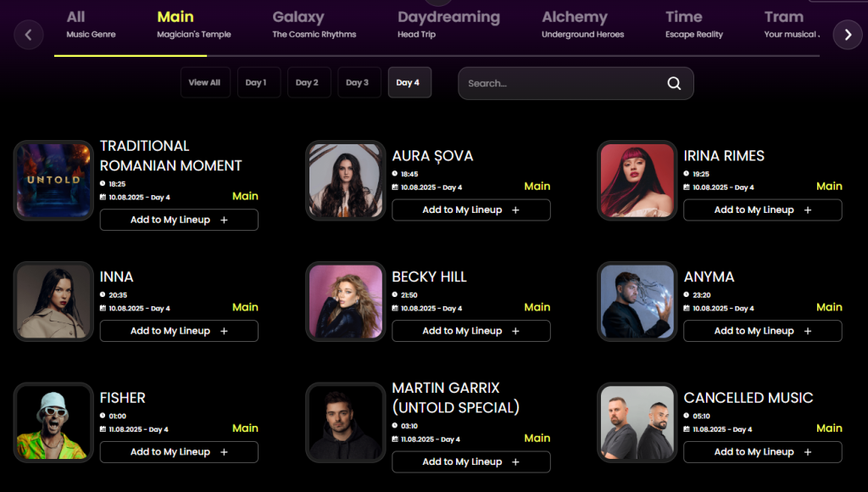Click Anyma's 23:20 start time
Image resolution: width=868 pixels, height=492 pixels.
coord(701,295)
